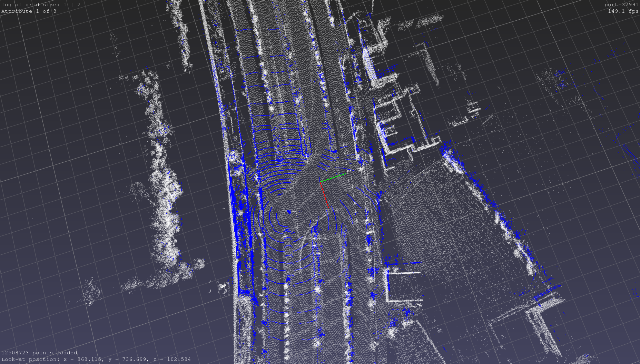Click the green axis line of the gizmo

(333, 178)
